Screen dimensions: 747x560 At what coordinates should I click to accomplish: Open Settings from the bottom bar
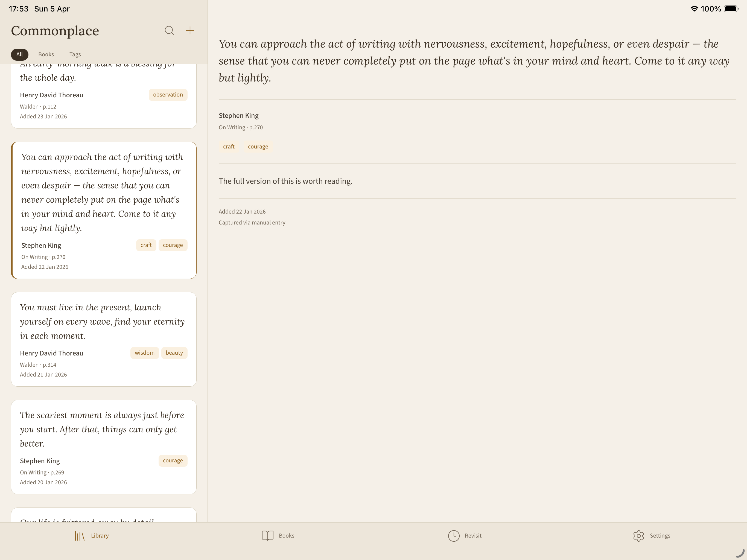(651, 536)
